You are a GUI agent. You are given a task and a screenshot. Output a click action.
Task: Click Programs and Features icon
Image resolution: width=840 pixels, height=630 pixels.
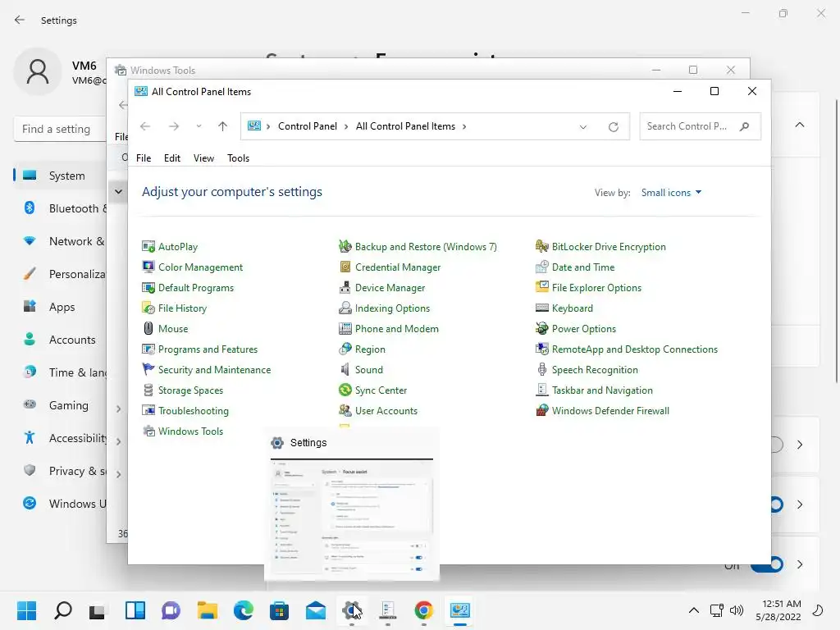(x=148, y=349)
